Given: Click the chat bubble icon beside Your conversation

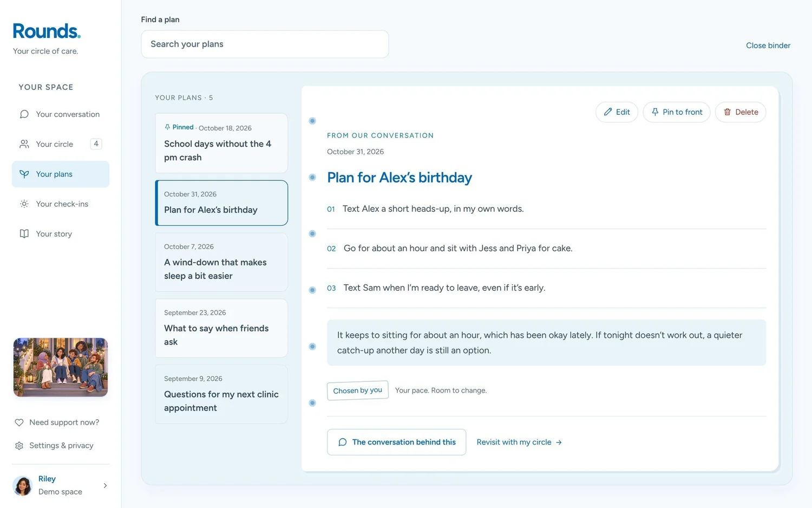Looking at the screenshot, I should click(24, 114).
